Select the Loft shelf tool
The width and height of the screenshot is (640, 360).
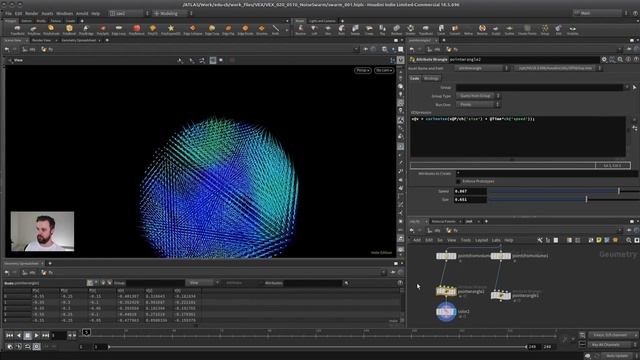click(x=314, y=29)
